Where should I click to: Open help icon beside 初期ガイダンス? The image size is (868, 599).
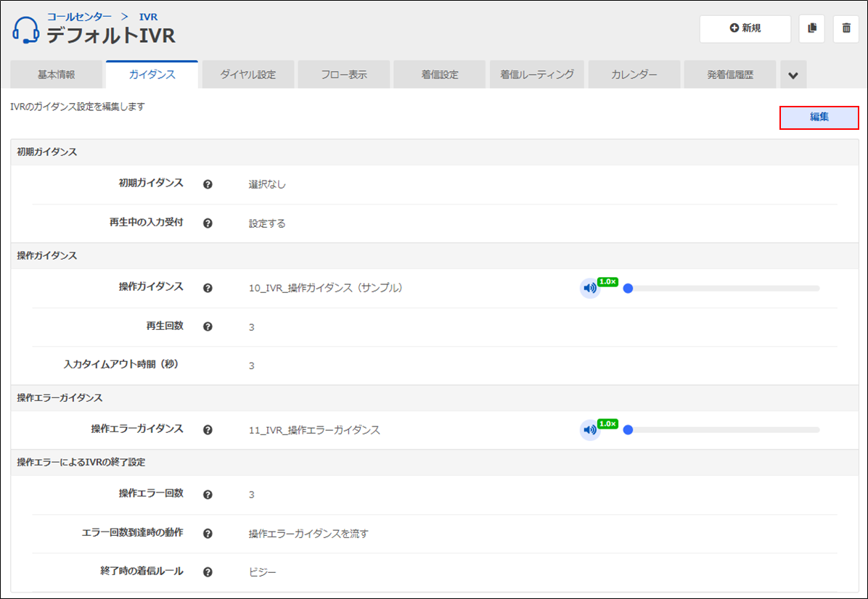tap(208, 184)
